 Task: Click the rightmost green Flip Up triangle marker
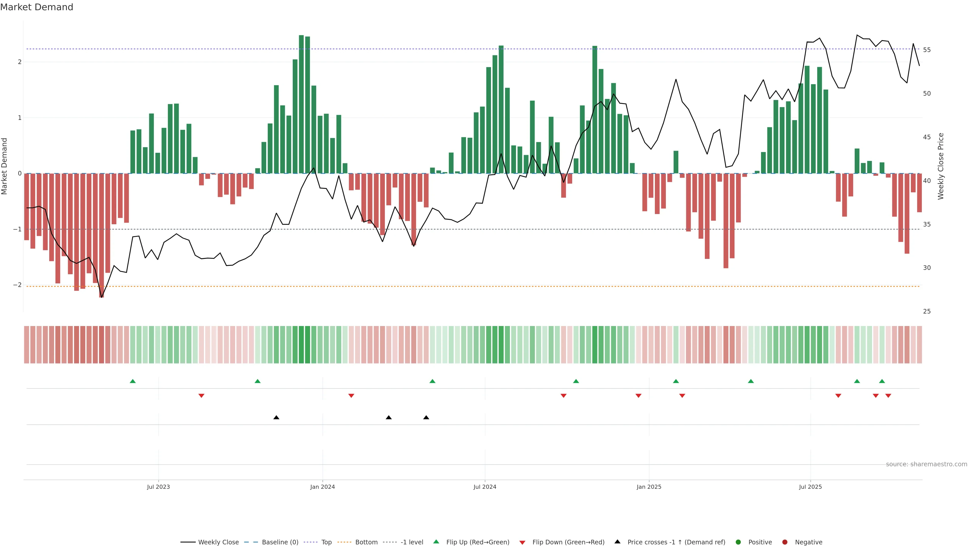(882, 381)
